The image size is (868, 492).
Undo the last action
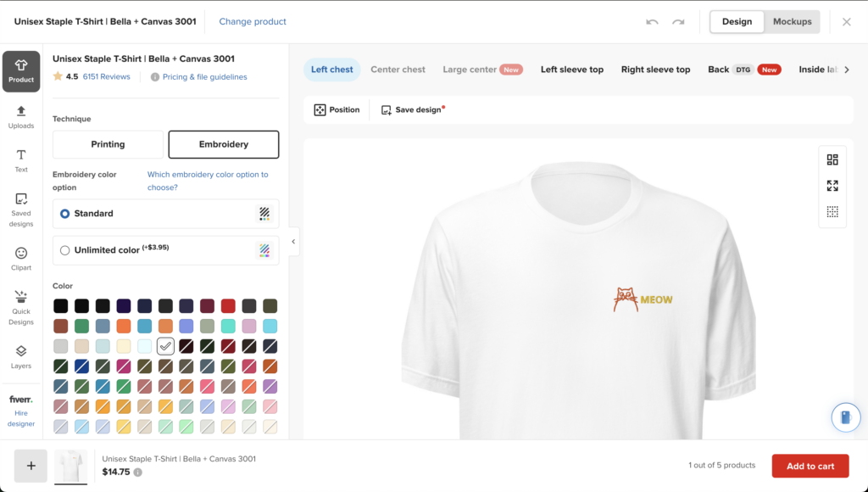[x=652, y=21]
